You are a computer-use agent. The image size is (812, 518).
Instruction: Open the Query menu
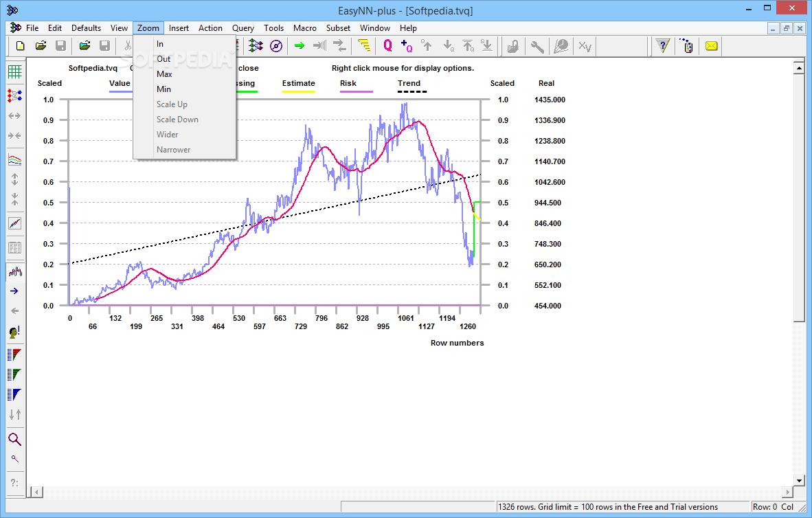pyautogui.click(x=243, y=28)
